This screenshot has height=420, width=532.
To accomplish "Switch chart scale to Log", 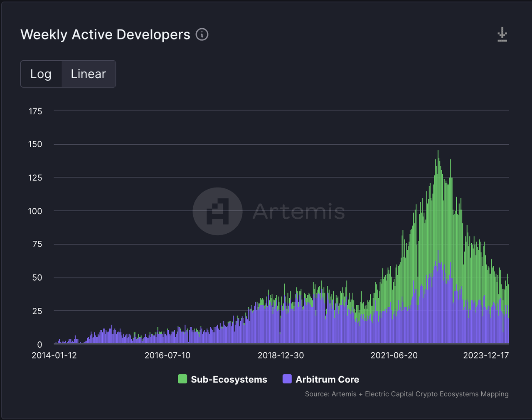I will click(x=41, y=74).
